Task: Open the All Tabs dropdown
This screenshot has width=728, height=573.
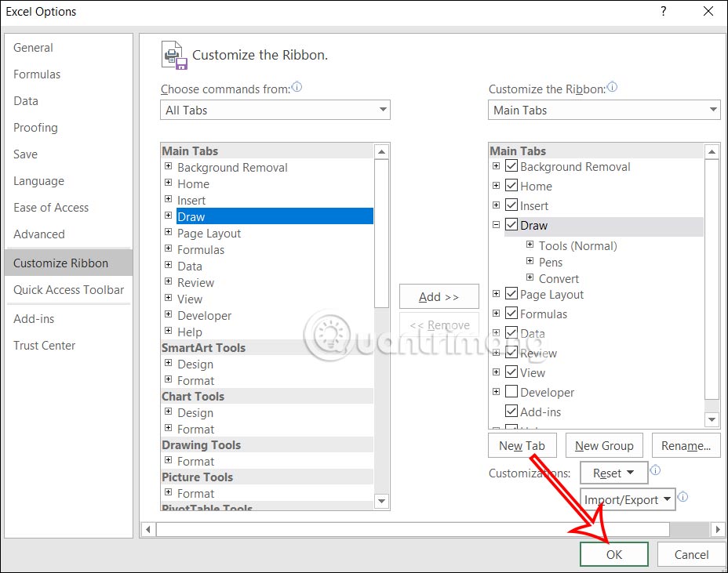Action: pos(275,110)
